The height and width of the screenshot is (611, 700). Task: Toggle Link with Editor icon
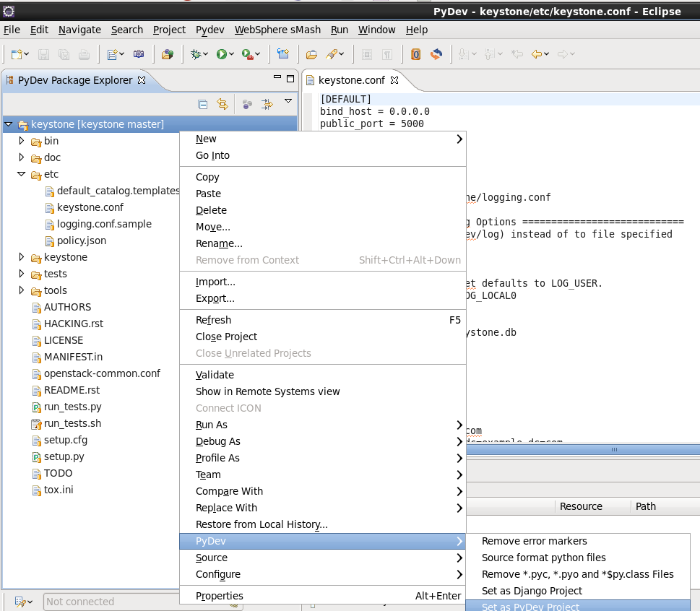[222, 104]
